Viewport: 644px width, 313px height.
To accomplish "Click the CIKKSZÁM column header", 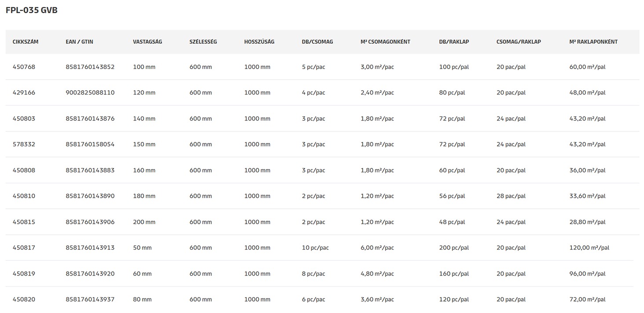I will pos(26,42).
